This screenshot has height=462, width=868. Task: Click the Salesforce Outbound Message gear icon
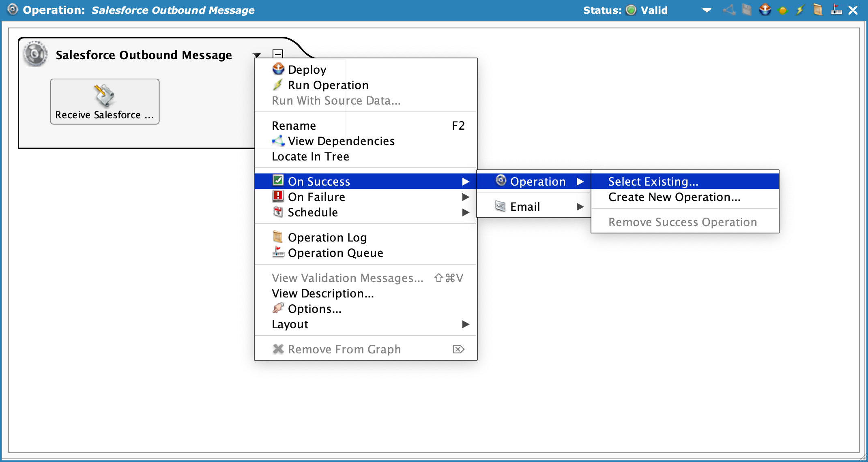[36, 55]
